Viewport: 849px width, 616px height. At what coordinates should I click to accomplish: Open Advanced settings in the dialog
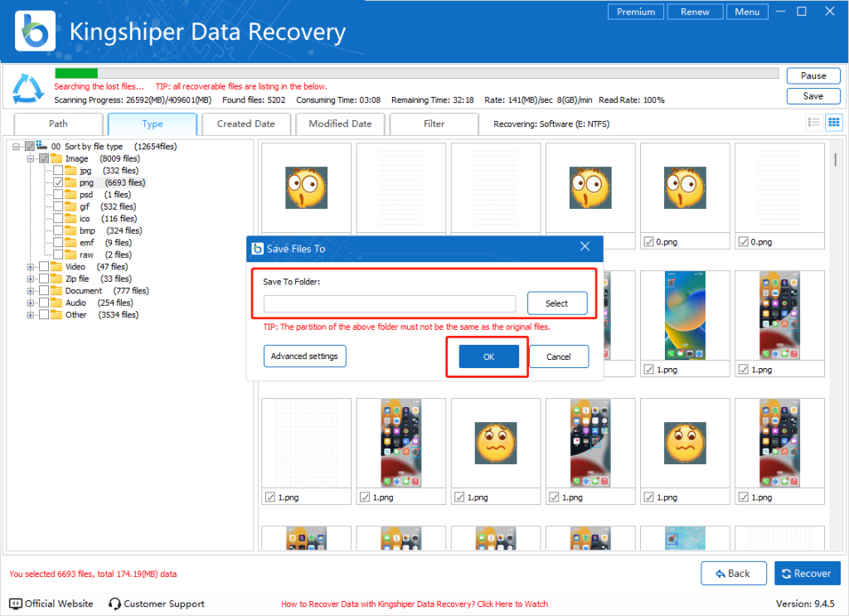(304, 357)
